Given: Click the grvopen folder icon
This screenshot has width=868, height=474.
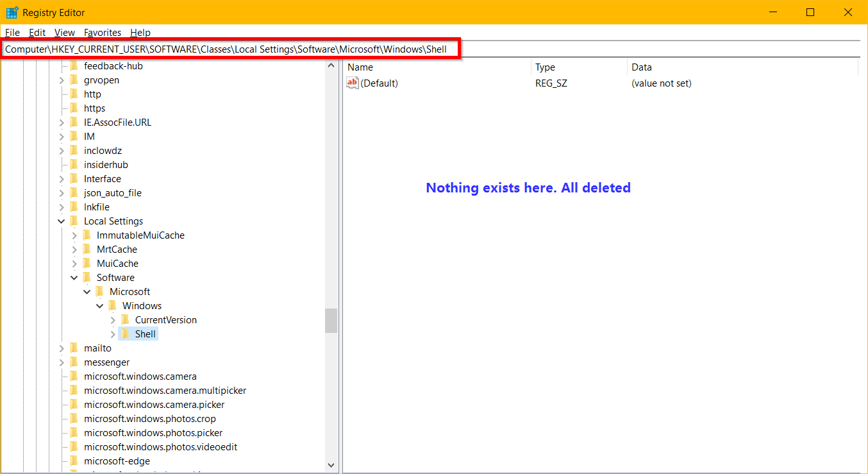Looking at the screenshot, I should (74, 80).
